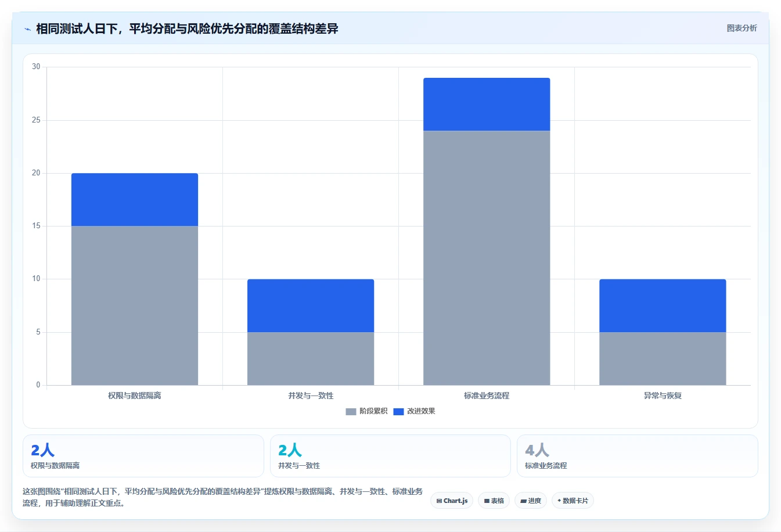Viewport: 781px width, 532px height.
Task: Click the y-axis tick value 15
Action: tap(37, 226)
